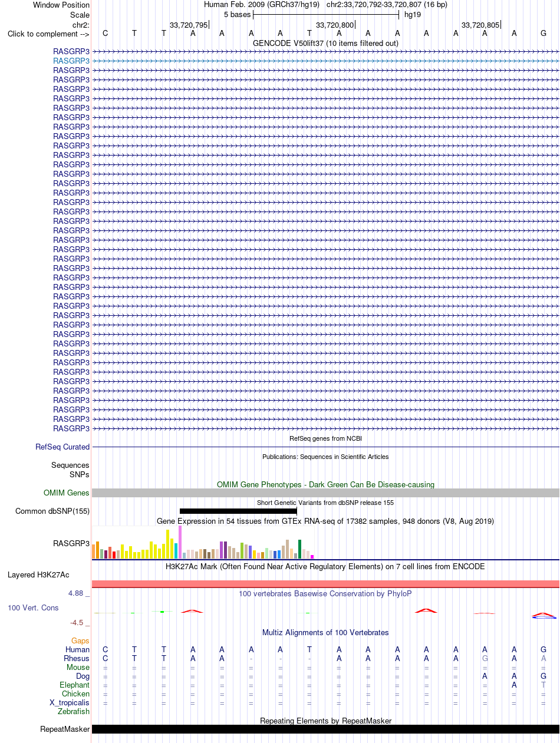This screenshot has width=560, height=743.
Task: Click 'Repeating Elements by RepeatMasker' title
Action: point(325,721)
